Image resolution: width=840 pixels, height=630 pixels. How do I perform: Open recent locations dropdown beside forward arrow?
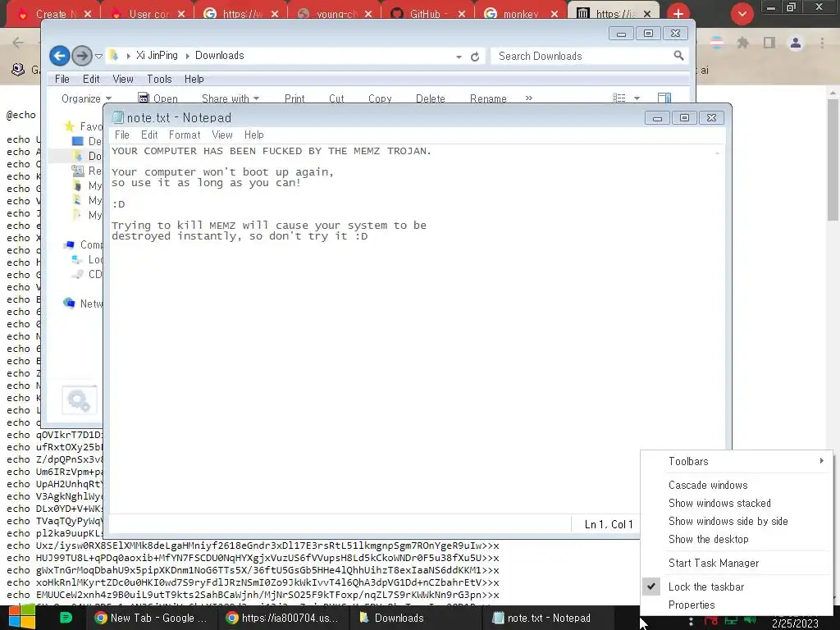point(98,56)
